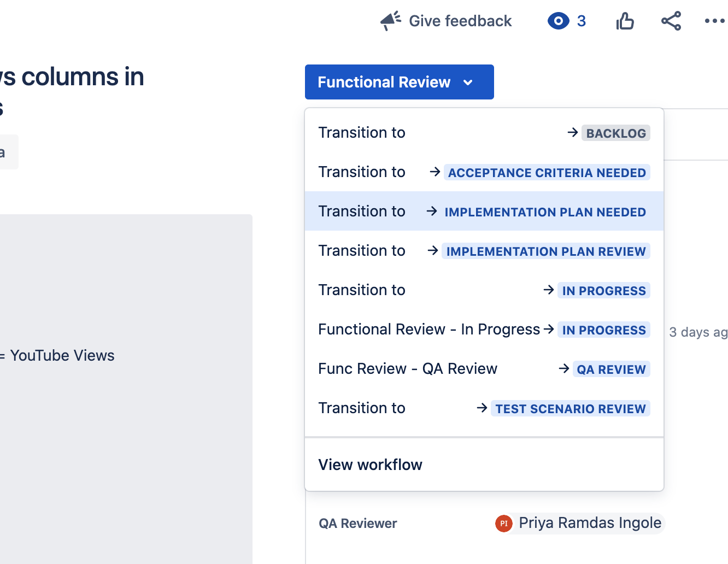Click the PI avatar of the QA reviewer
Viewport: 728px width, 564px height.
click(503, 524)
